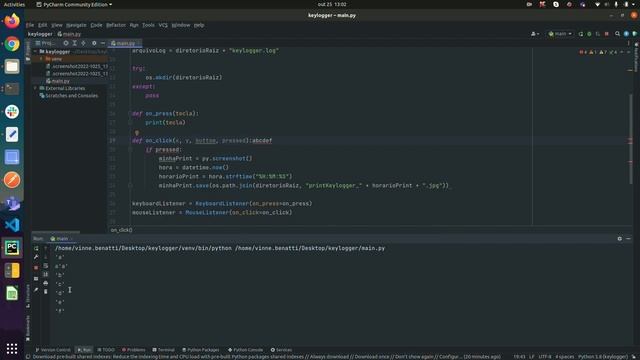Collapse the keylogger root folder
Image resolution: width=640 pixels, height=360 pixels.
[36, 52]
